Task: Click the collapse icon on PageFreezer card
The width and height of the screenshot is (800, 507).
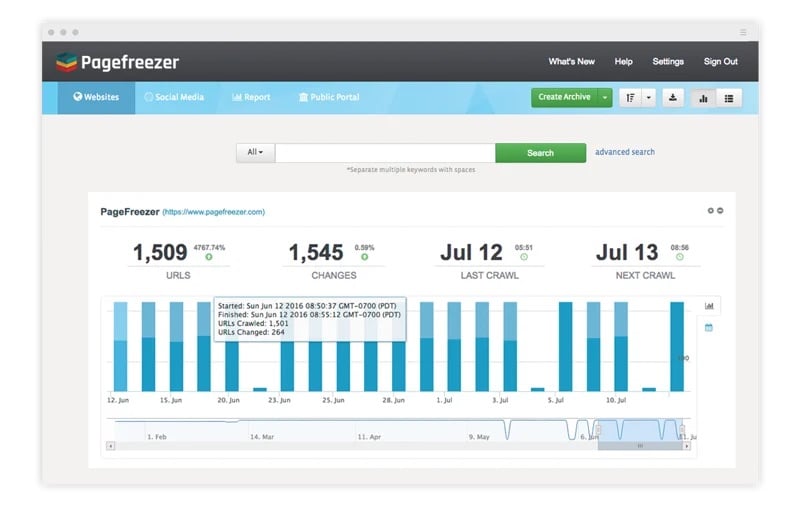Action: click(x=720, y=210)
